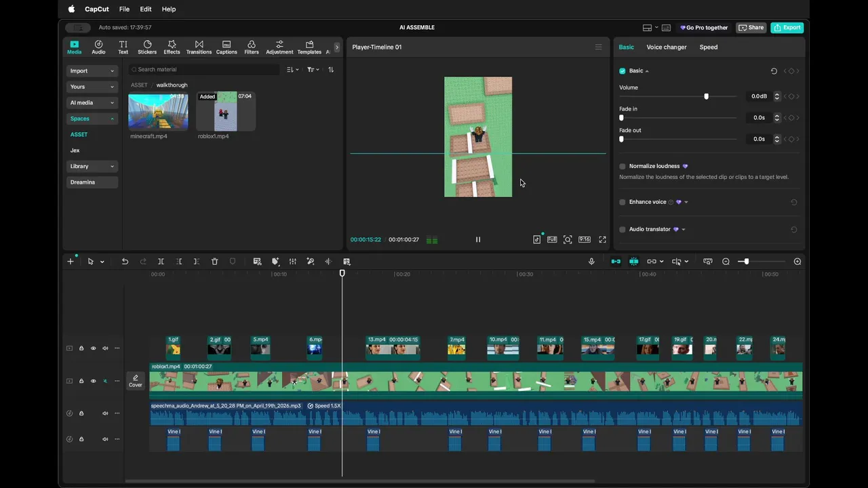Toggle auto snapping on timeline
The image size is (868, 488).
pos(633,262)
